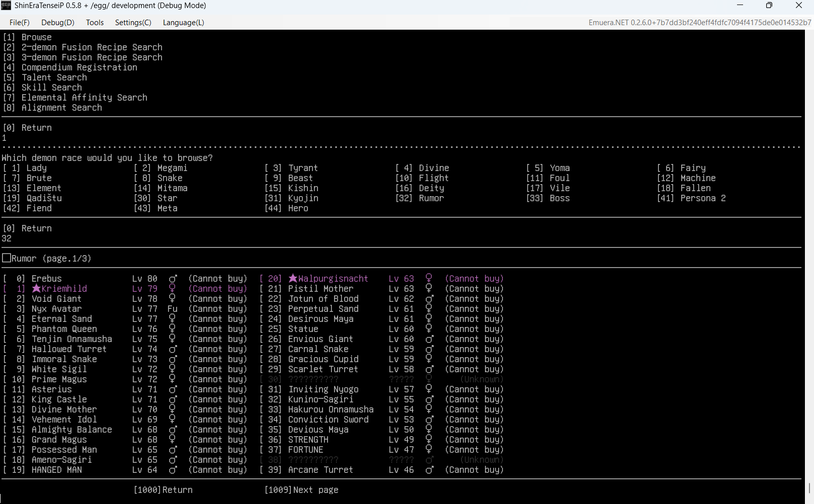Pick the Element race
This screenshot has height=504, width=814.
pyautogui.click(x=32, y=188)
